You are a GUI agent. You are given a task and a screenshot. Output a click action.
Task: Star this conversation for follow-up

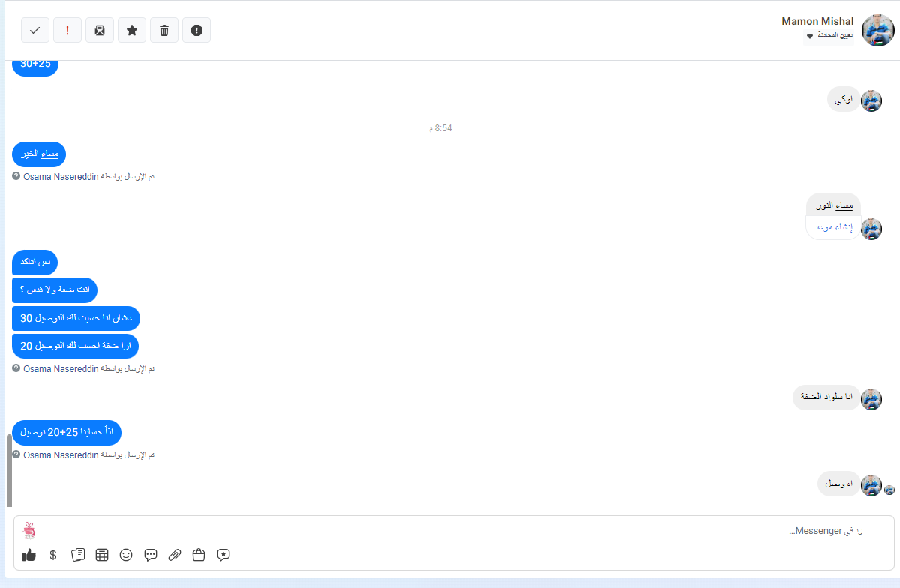[132, 30]
